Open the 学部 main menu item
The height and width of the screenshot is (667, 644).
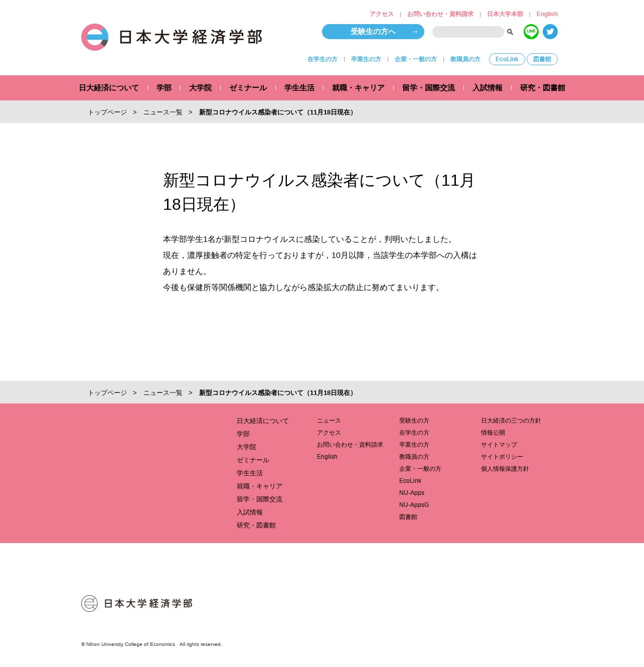click(x=164, y=88)
